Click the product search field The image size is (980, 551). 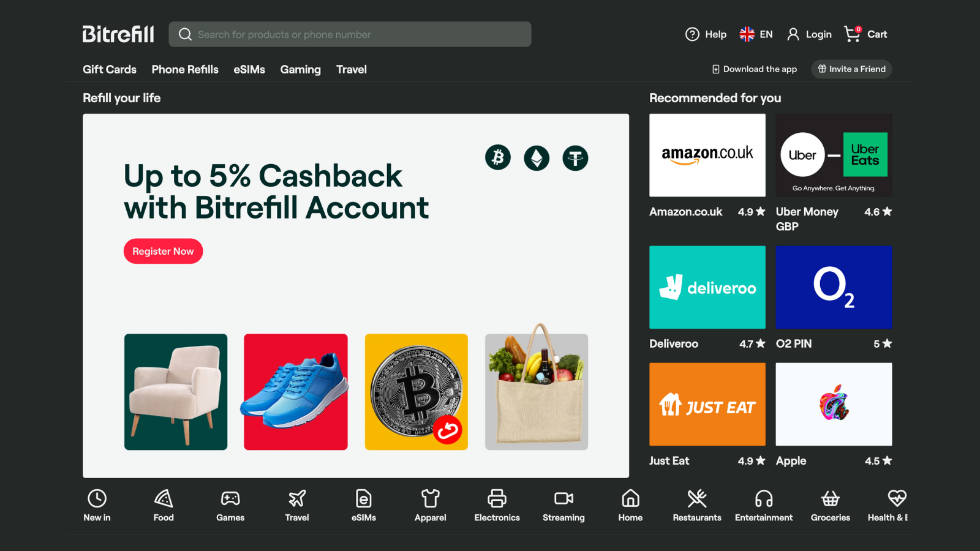coord(350,34)
